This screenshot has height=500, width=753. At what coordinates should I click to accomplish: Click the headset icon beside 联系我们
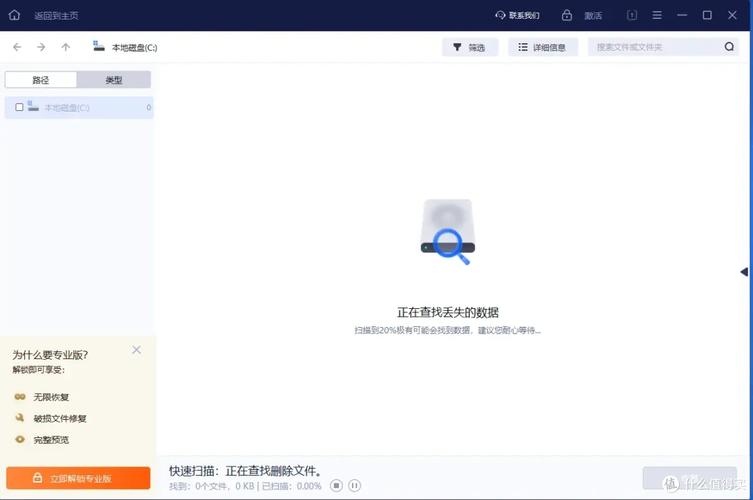click(x=500, y=15)
